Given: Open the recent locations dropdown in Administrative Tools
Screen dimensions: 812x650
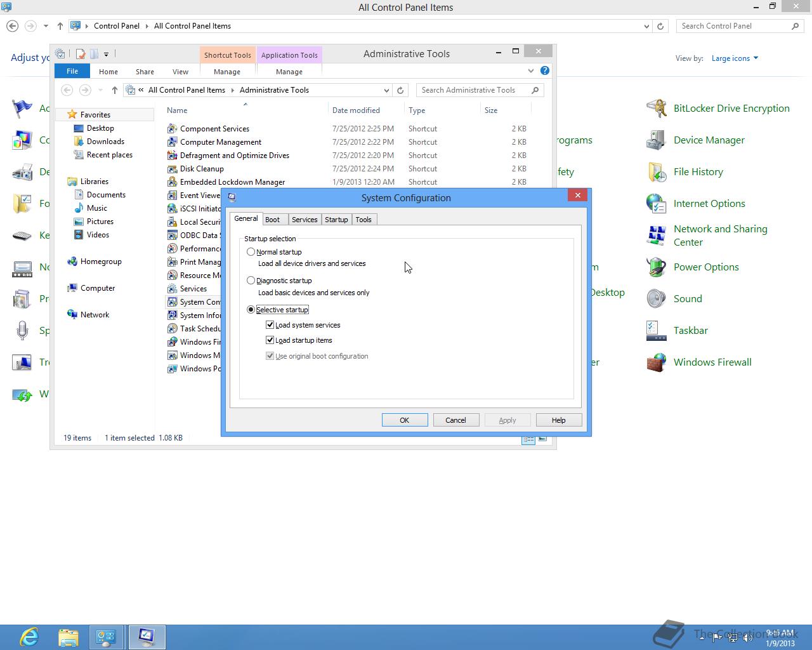Looking at the screenshot, I should click(100, 90).
